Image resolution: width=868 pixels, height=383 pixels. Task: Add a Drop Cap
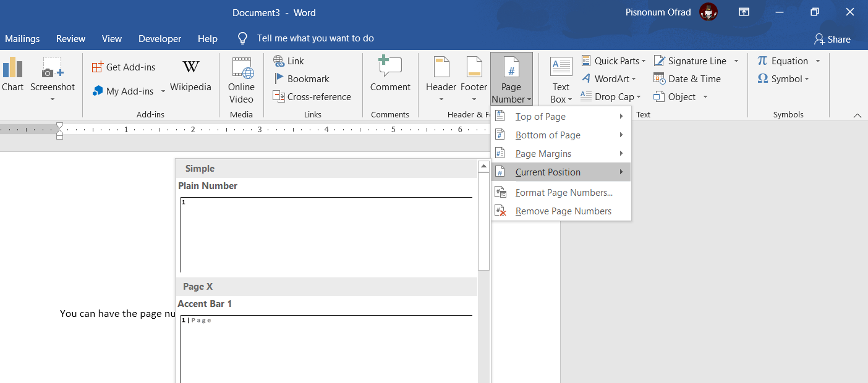point(610,96)
